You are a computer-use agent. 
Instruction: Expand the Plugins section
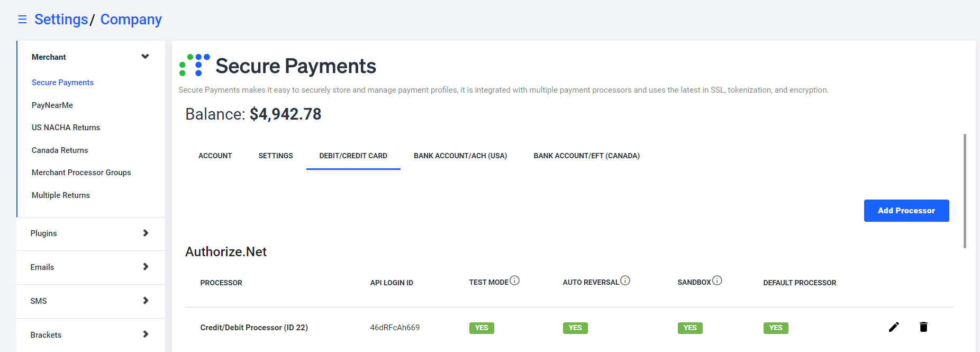coord(90,233)
